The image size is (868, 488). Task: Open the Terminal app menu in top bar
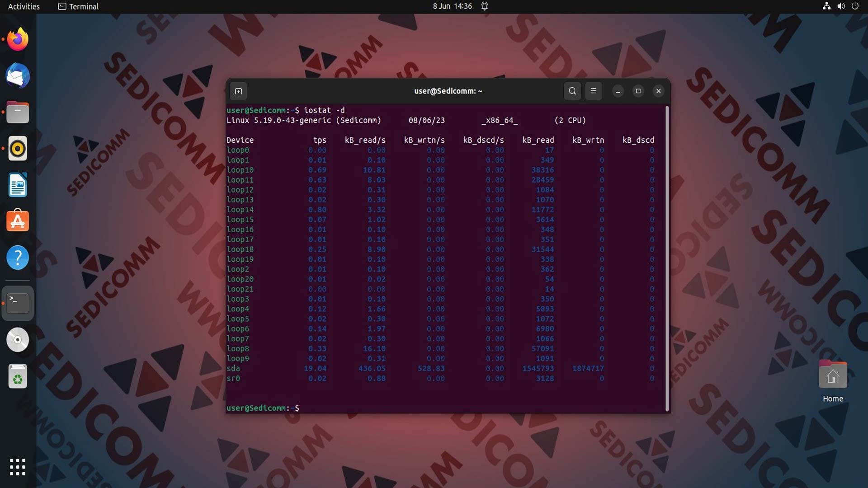click(x=79, y=6)
